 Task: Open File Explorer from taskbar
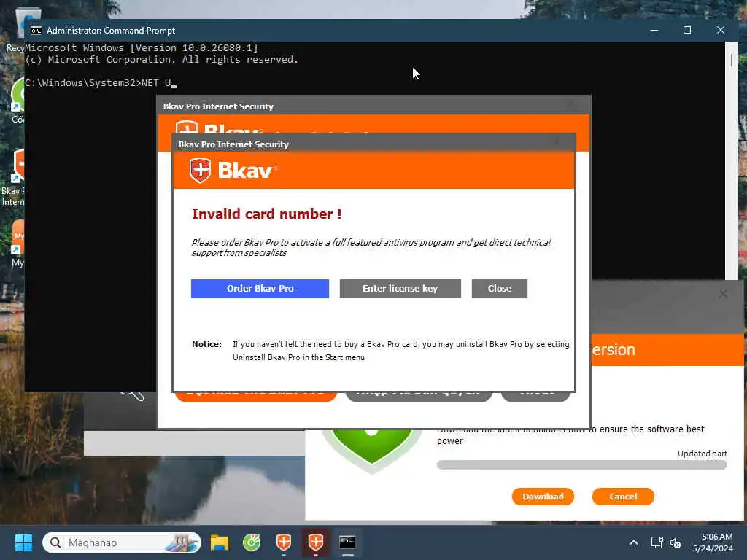[x=220, y=542]
